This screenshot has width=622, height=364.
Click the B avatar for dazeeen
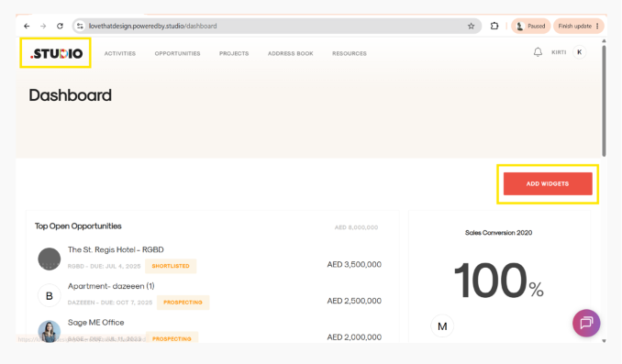50,295
